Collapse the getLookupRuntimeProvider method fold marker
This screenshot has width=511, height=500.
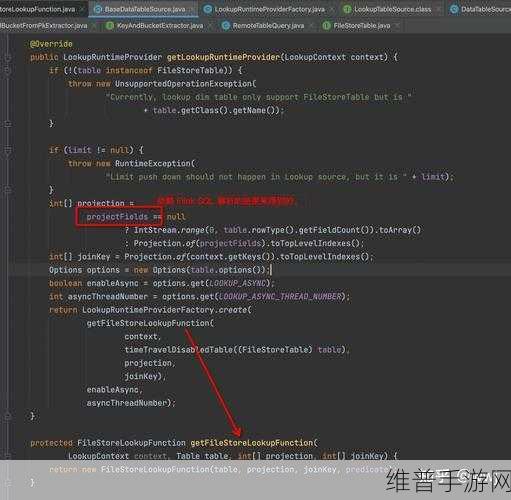(8, 57)
